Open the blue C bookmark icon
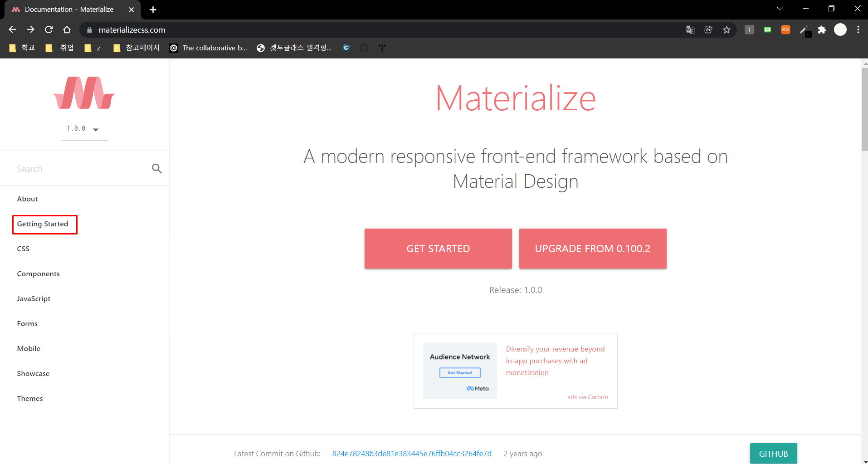The height and width of the screenshot is (464, 868). point(346,48)
